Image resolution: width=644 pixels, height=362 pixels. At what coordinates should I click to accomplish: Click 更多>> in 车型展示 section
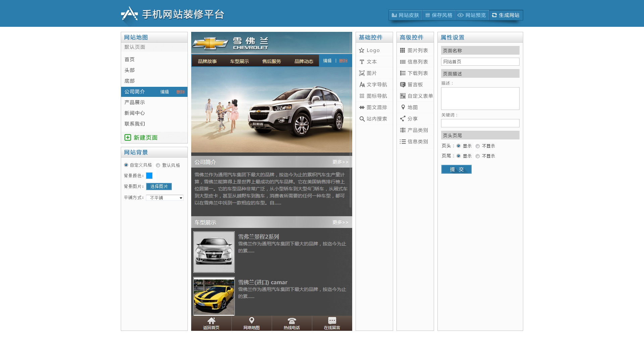point(340,222)
